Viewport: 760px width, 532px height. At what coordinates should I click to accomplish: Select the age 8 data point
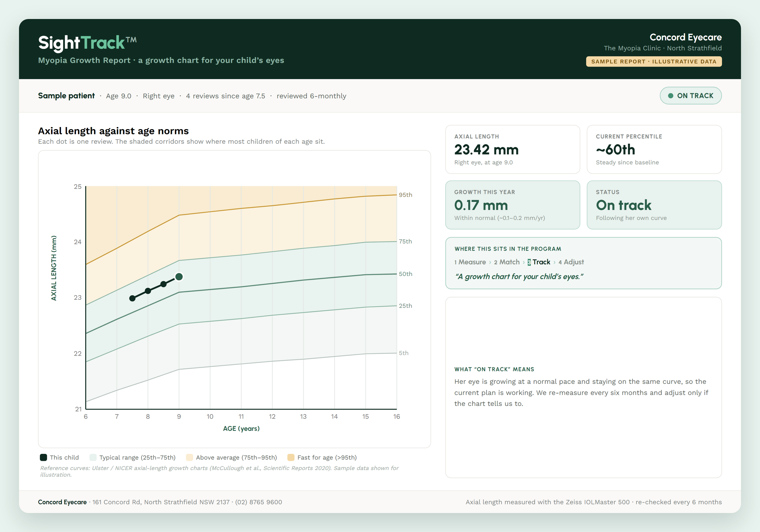click(x=148, y=291)
